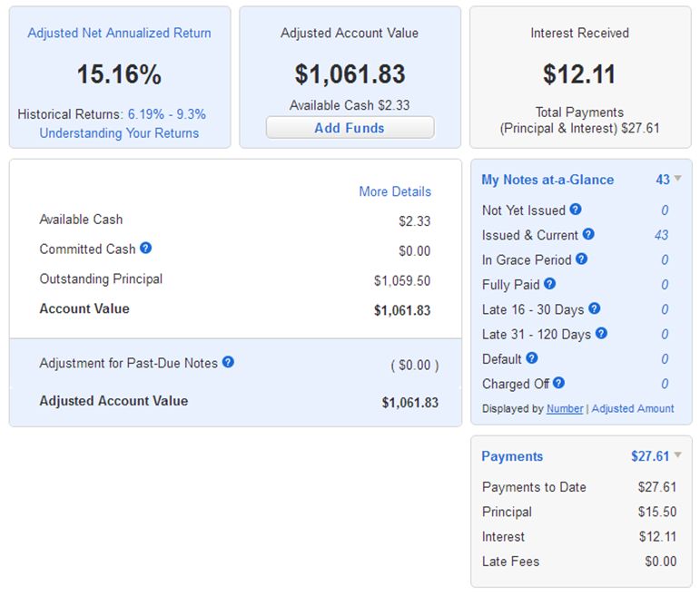Click the Adjusted Net Annualized Return heading

(x=119, y=33)
